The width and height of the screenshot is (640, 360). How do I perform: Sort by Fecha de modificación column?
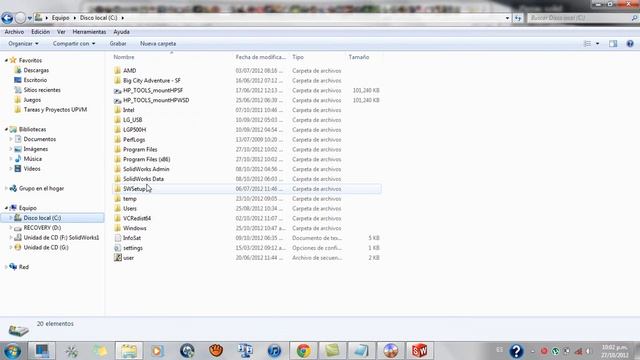tap(260, 57)
